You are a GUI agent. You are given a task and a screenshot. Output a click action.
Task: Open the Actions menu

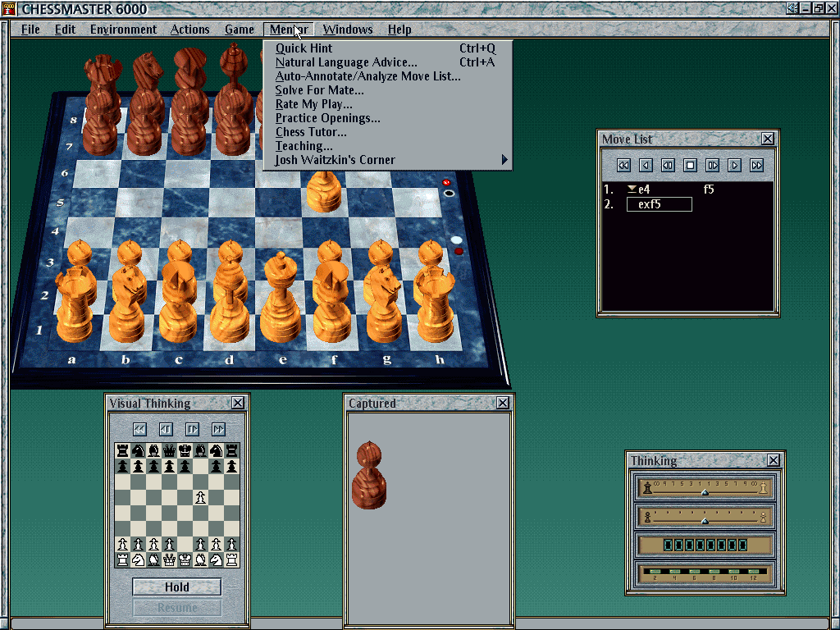click(189, 30)
